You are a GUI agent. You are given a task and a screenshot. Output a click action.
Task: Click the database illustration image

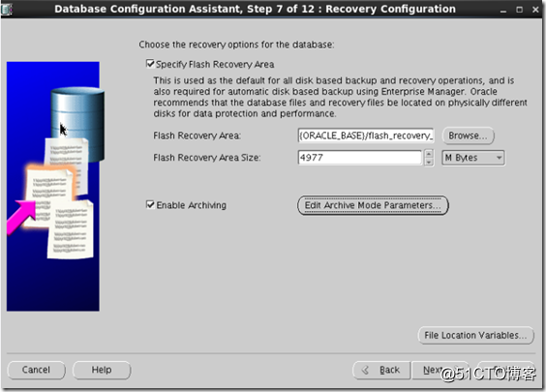pos(55,186)
